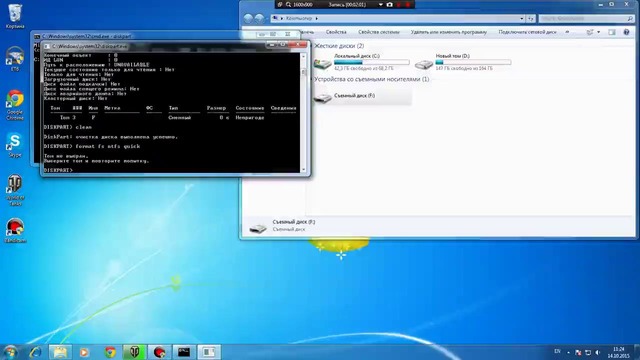Click the change view icon in Explorer
640x360 pixels.
590,32
